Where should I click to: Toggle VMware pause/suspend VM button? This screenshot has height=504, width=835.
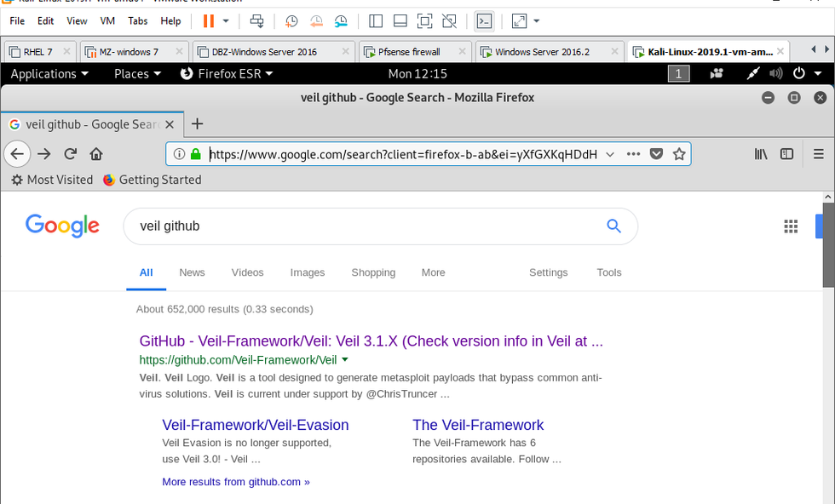coord(209,20)
